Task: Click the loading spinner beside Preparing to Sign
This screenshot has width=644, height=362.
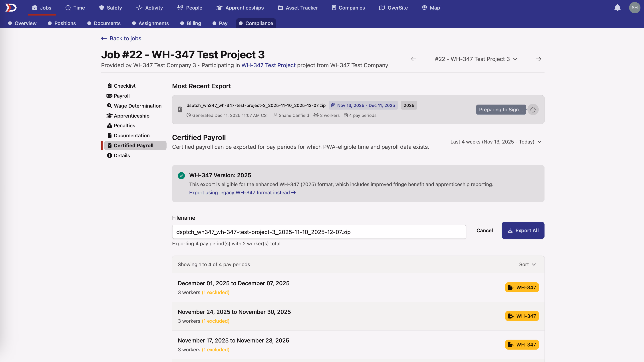Action: pos(533,110)
